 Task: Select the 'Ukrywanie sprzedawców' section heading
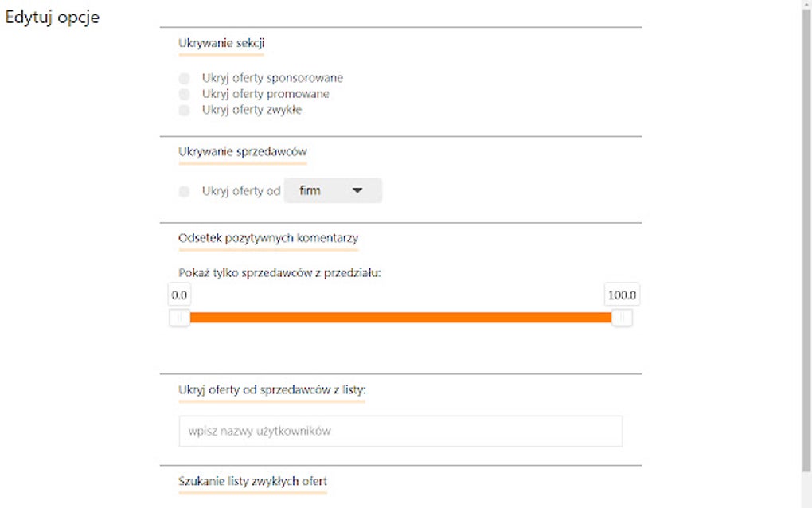click(x=243, y=151)
